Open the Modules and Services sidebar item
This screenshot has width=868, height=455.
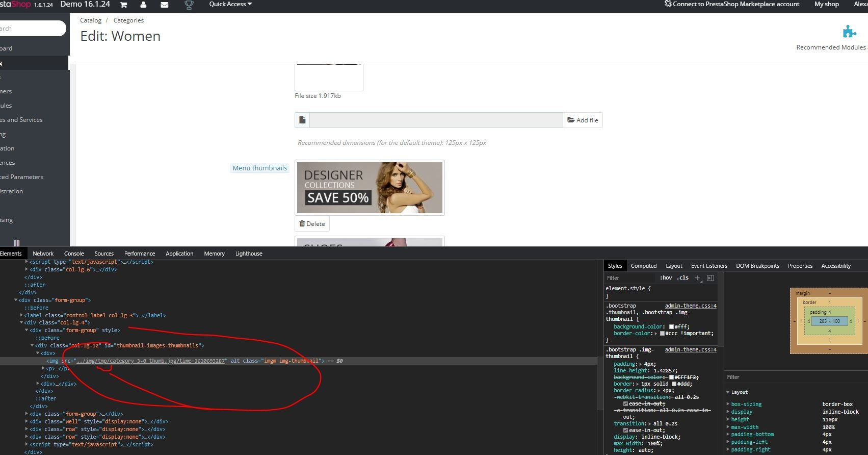21,120
